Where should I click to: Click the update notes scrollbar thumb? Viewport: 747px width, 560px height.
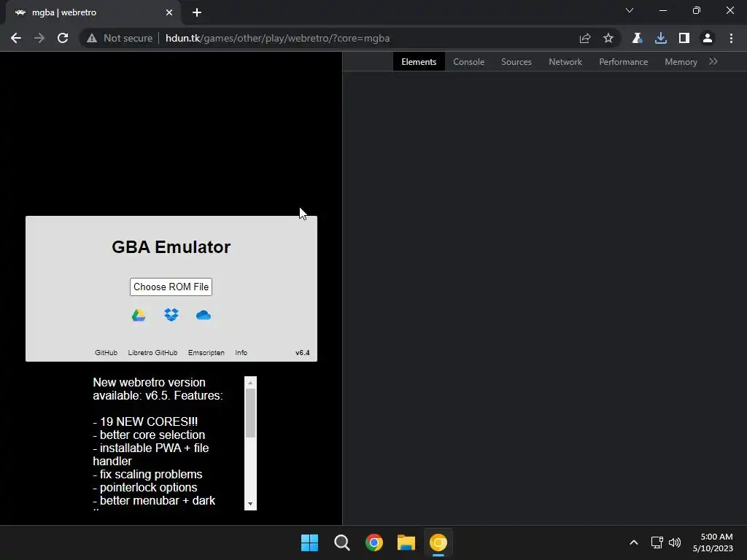[251, 413]
